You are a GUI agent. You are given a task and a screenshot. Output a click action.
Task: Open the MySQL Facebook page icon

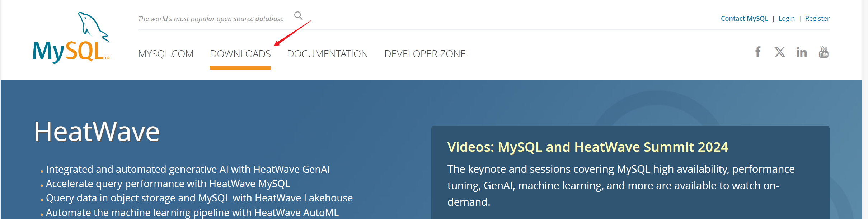pyautogui.click(x=757, y=52)
